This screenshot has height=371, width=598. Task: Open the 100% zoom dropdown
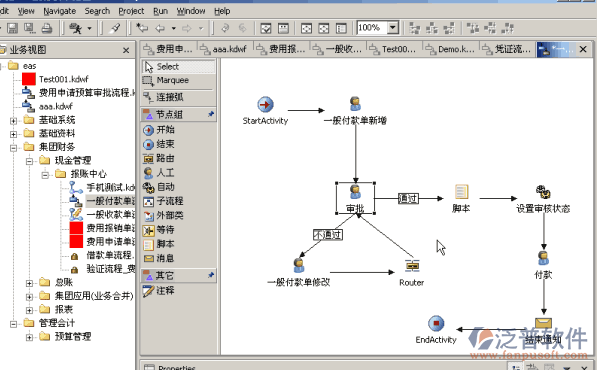coord(392,28)
